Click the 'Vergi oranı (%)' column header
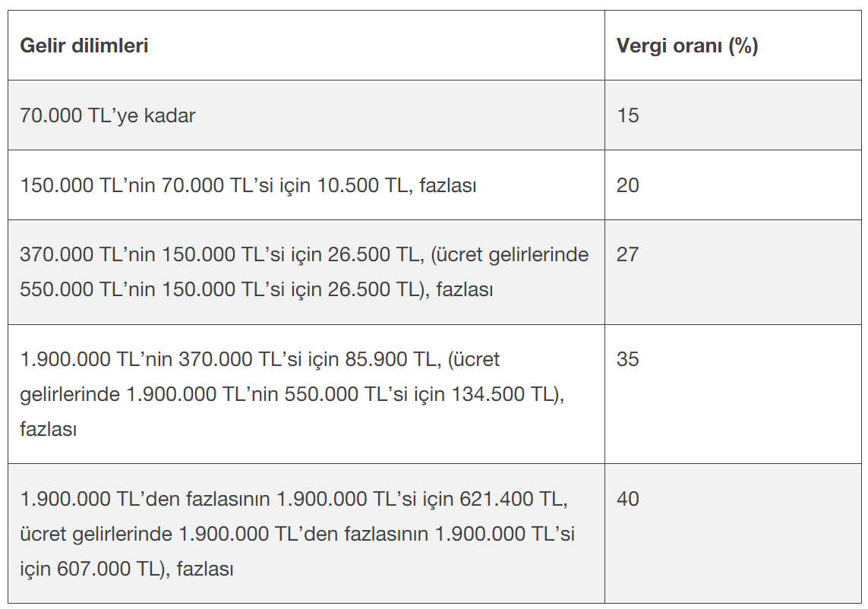The image size is (868, 609). 687,46
